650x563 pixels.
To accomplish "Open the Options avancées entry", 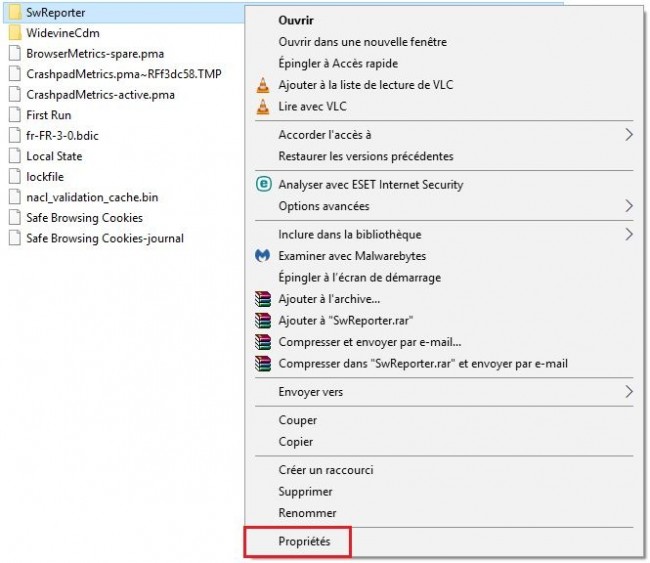I will tap(324, 206).
